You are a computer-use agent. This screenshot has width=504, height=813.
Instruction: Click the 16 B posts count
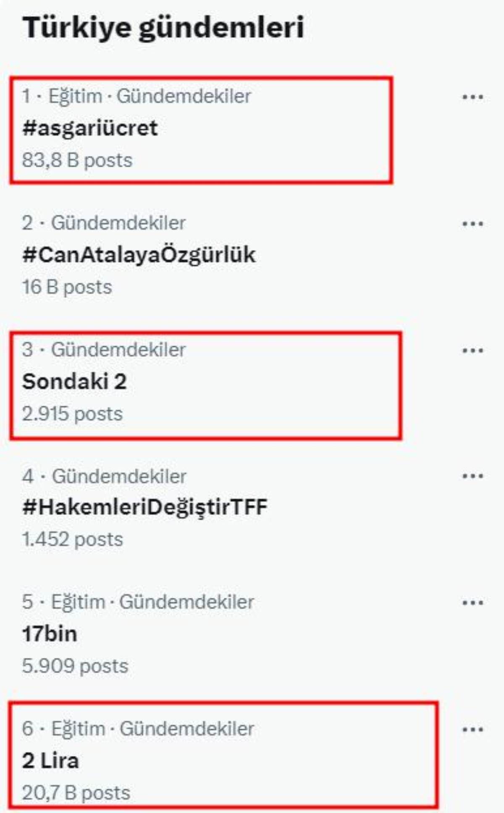click(x=67, y=287)
